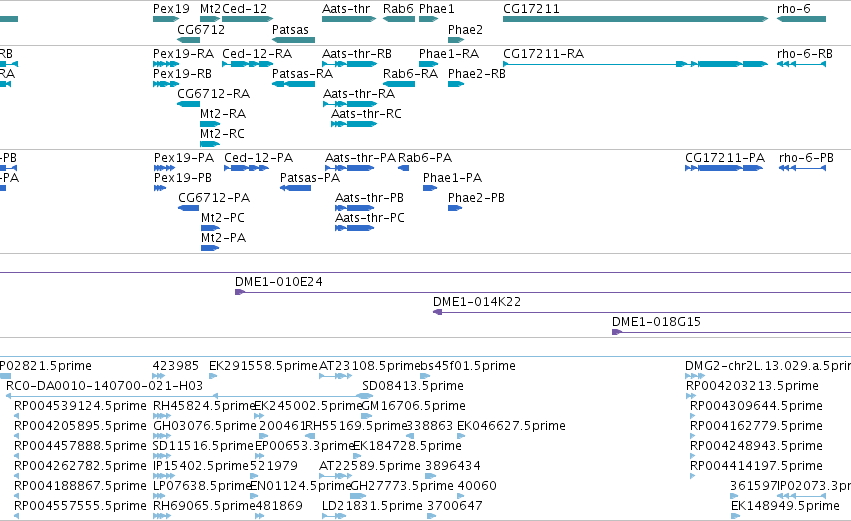This screenshot has height=521, width=851.
Task: Select the Mt2-RC transcript
Action: click(210, 144)
